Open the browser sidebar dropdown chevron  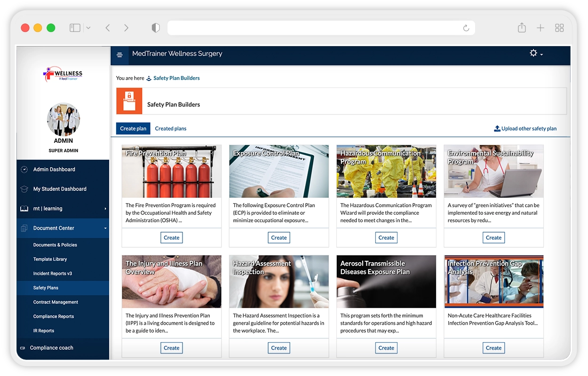tap(88, 28)
